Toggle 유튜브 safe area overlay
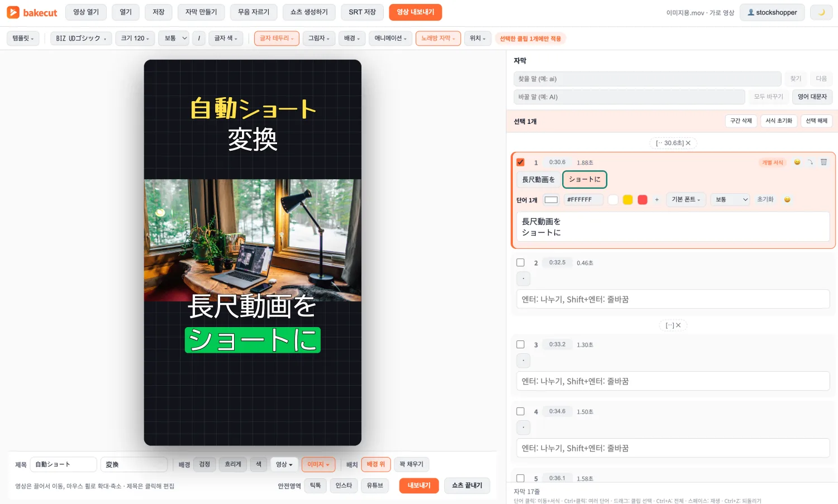Screen dimensions: 838x504 (375, 486)
